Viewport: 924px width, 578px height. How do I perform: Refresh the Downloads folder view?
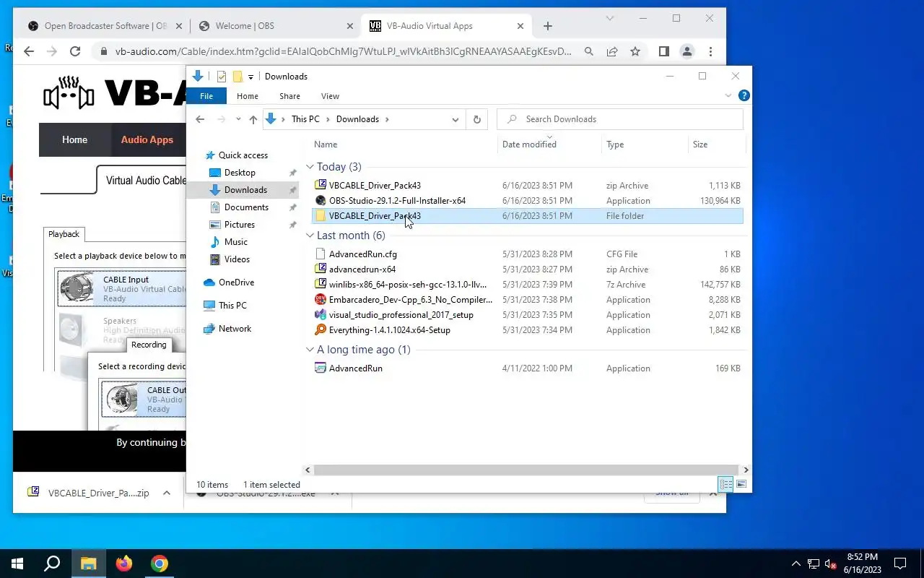[476, 119]
